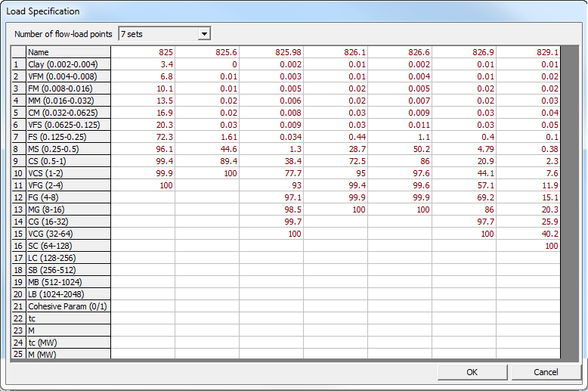The height and width of the screenshot is (391, 588).
Task: Select the CG (16-32) row label
Action: pyautogui.click(x=68, y=222)
